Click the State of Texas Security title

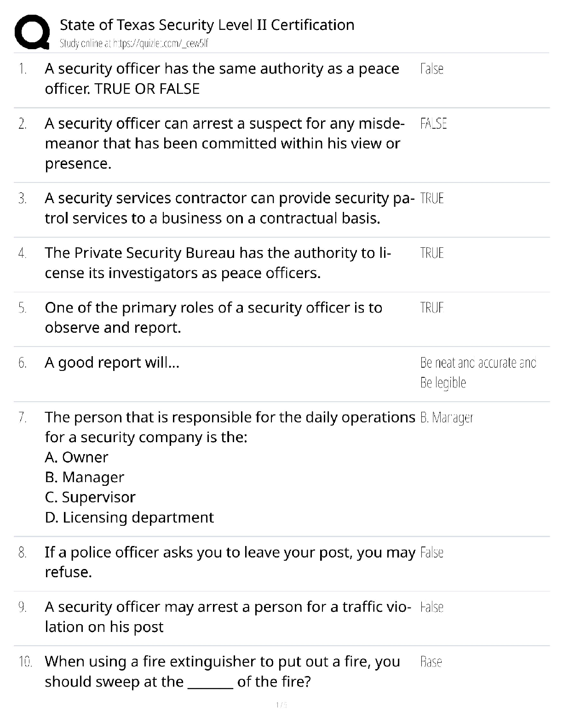(x=207, y=25)
